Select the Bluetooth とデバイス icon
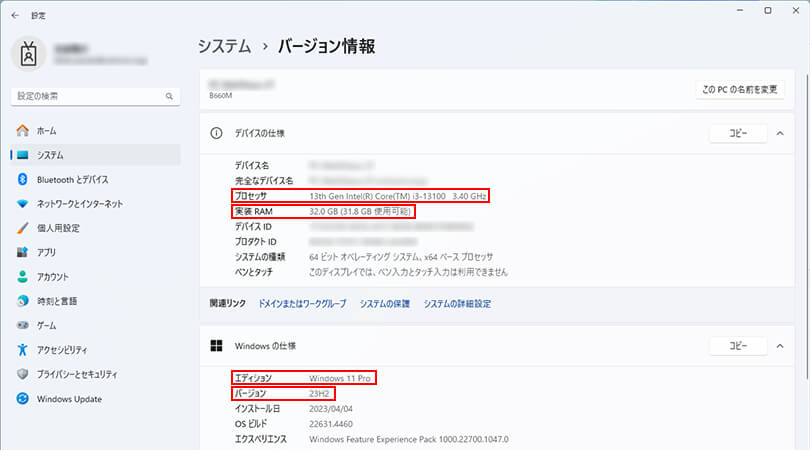This screenshot has height=450, width=810. point(22,179)
